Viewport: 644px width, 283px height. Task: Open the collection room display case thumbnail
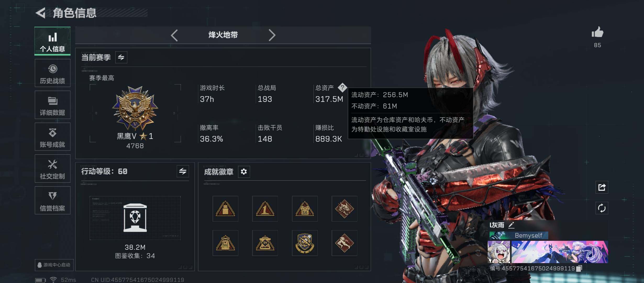click(135, 218)
